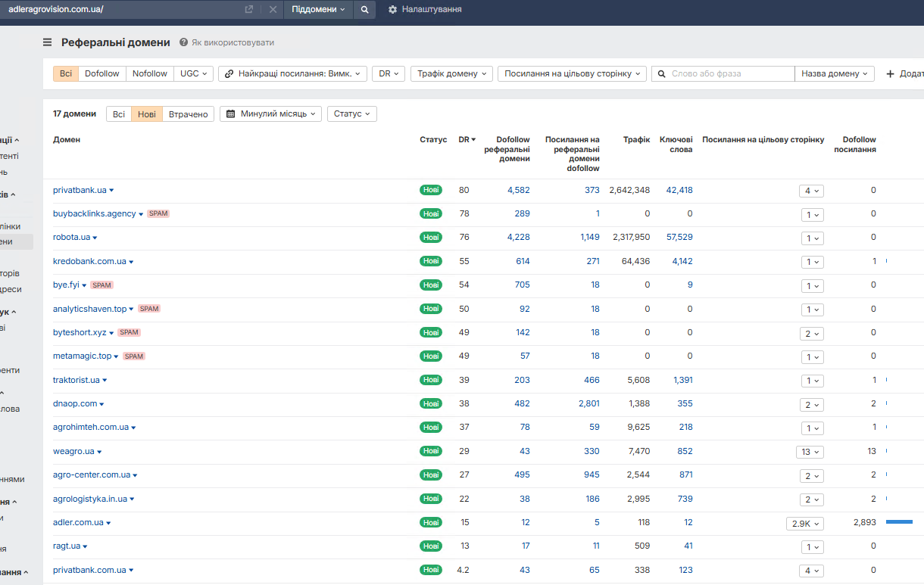Click the SPAM badge next to bye.fyi

101,285
